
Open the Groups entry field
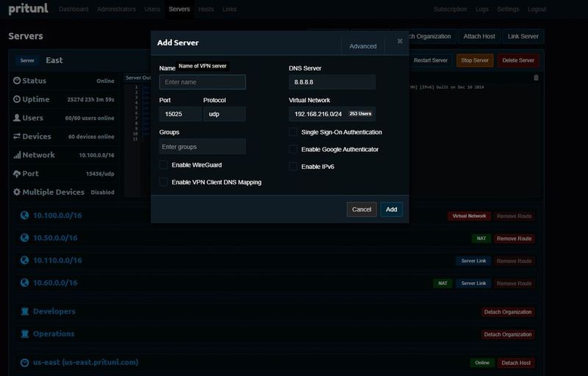point(202,147)
